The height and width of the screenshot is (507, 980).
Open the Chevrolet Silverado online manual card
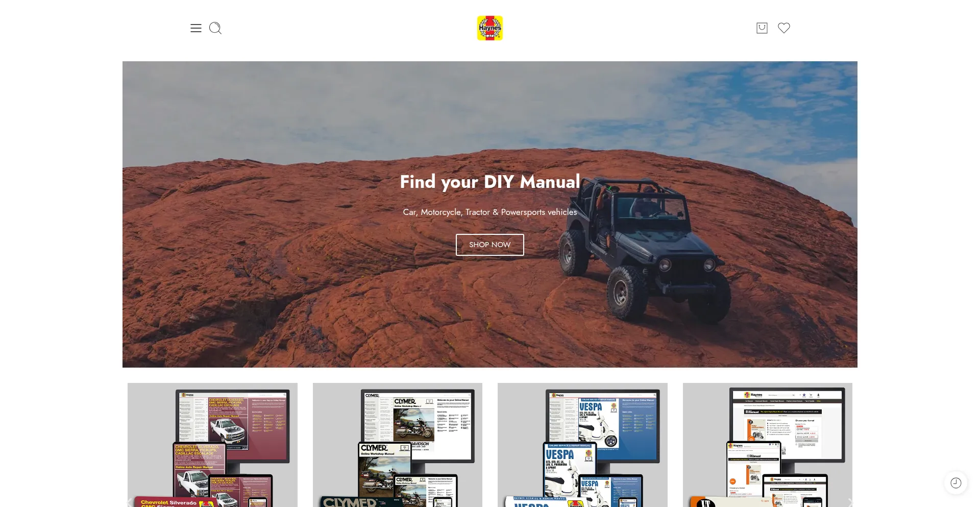pyautogui.click(x=212, y=445)
